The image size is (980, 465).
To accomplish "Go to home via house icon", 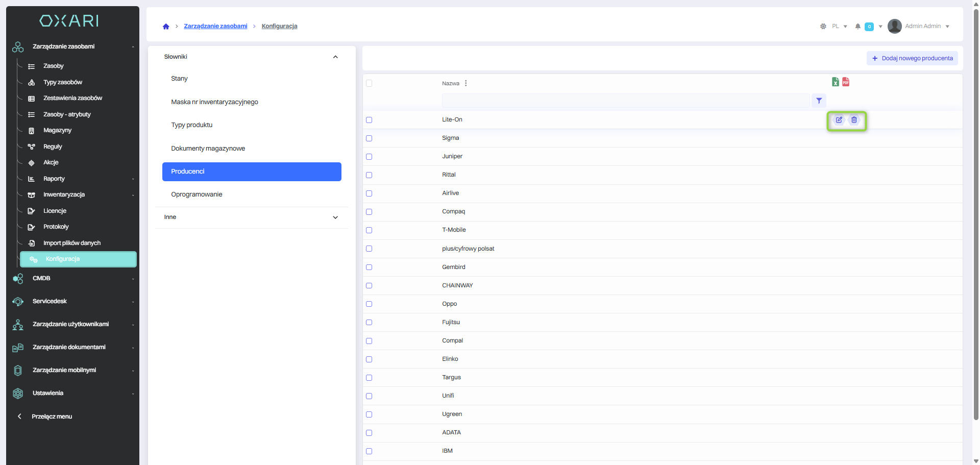I will 166,27.
